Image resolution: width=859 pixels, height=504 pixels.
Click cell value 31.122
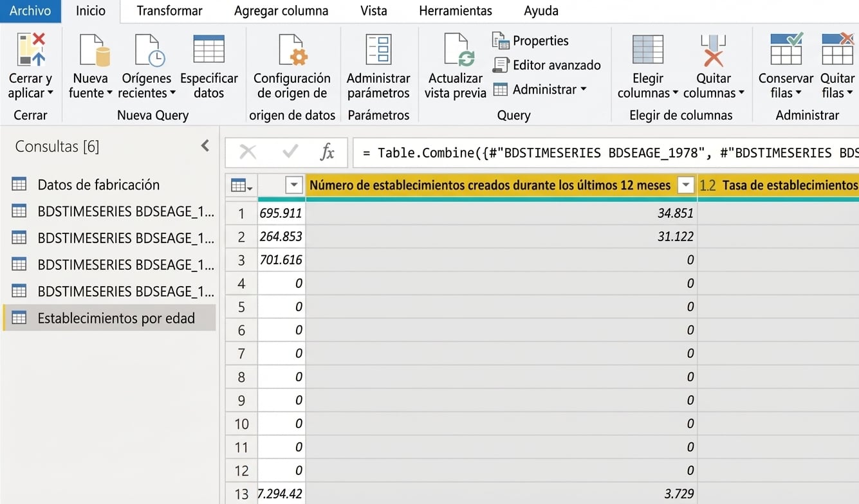pos(676,237)
